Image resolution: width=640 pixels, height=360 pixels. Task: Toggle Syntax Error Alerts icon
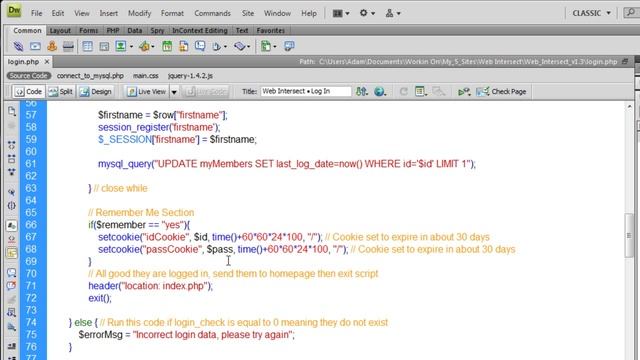[x=11, y=253]
